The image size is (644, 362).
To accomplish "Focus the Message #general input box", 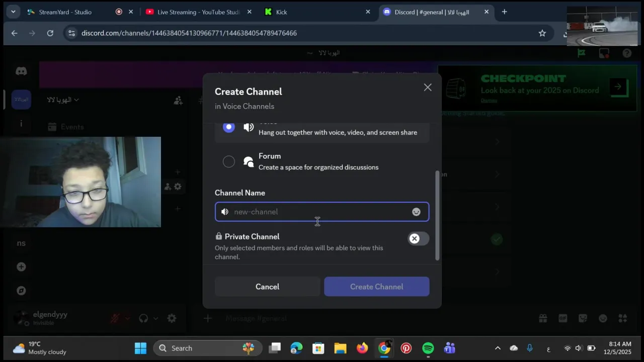I will coord(372,318).
